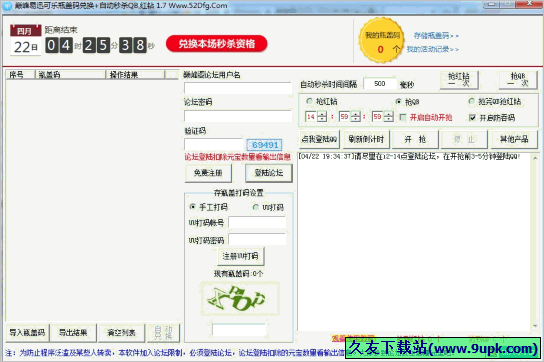Focus the 验证码 input field
544x362 pixels.
[x=214, y=144]
